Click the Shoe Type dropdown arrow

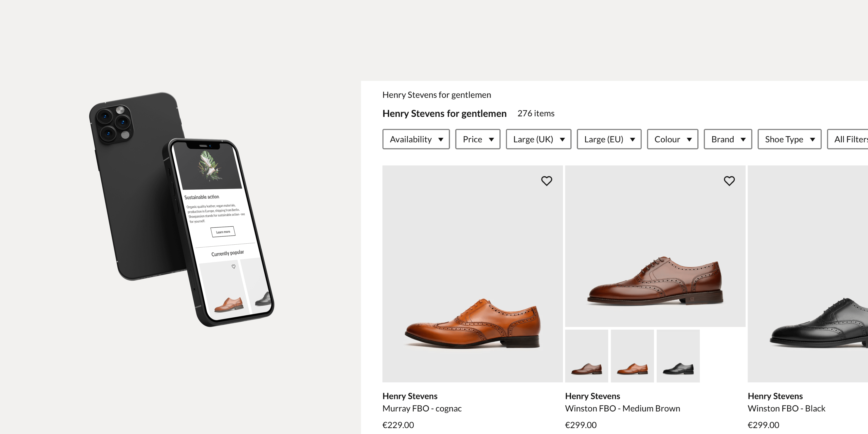click(813, 140)
